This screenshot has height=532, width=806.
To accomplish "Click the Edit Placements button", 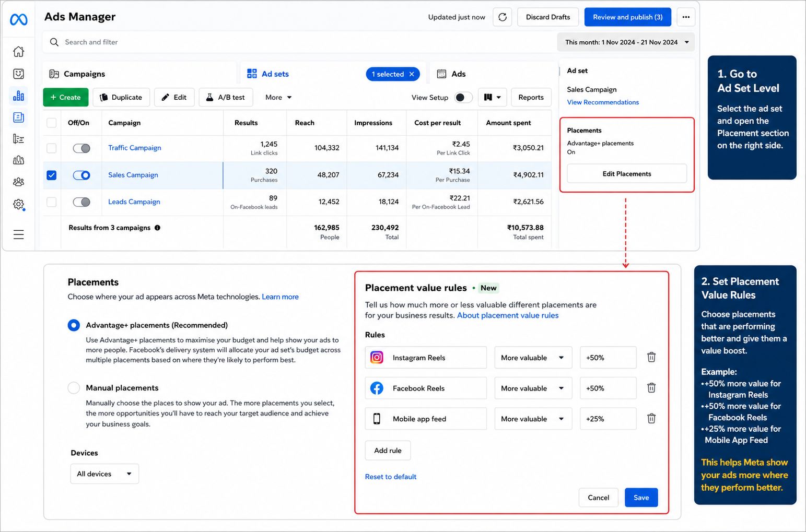I will pyautogui.click(x=627, y=174).
